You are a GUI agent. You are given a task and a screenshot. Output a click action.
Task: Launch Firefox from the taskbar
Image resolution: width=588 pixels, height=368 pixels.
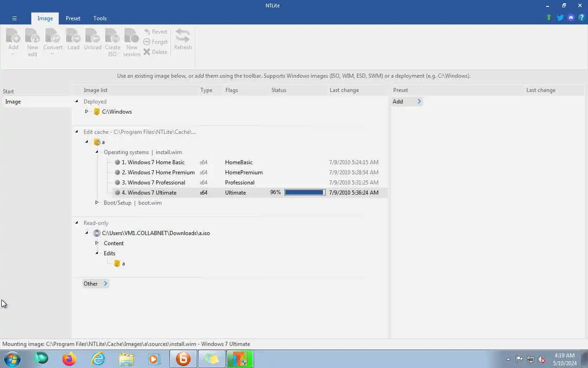69,359
